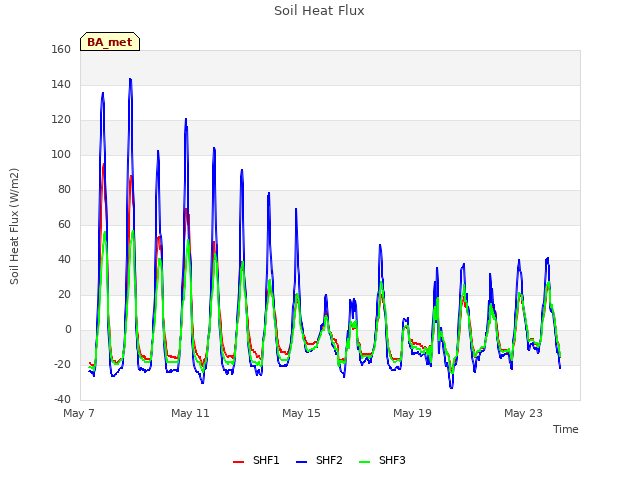Click the May 15 x-axis label
This screenshot has width=640, height=480.
[301, 413]
